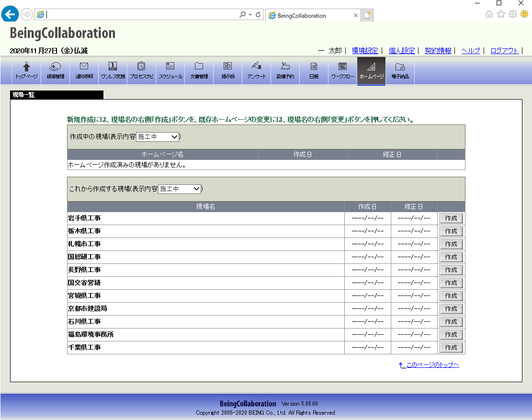
Task: Open the アンケート pencil icon
Action: tap(257, 70)
